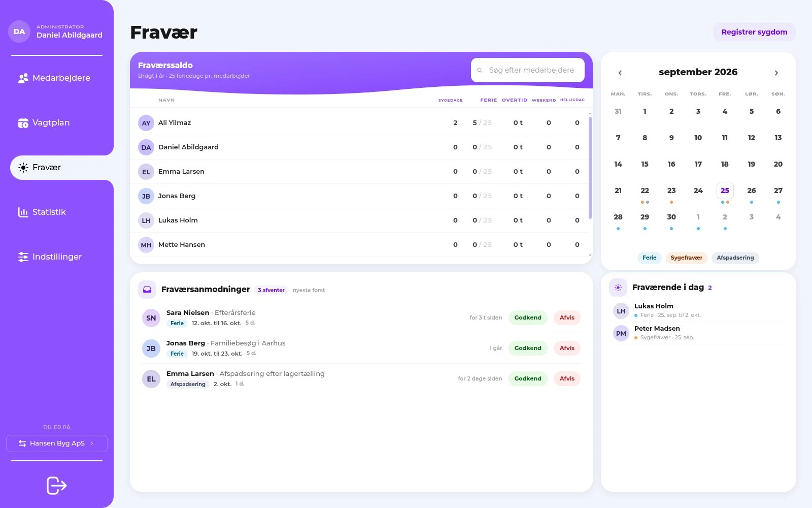
Task: Click the 'Søg efter medarbejdere' search field
Action: [x=528, y=70]
